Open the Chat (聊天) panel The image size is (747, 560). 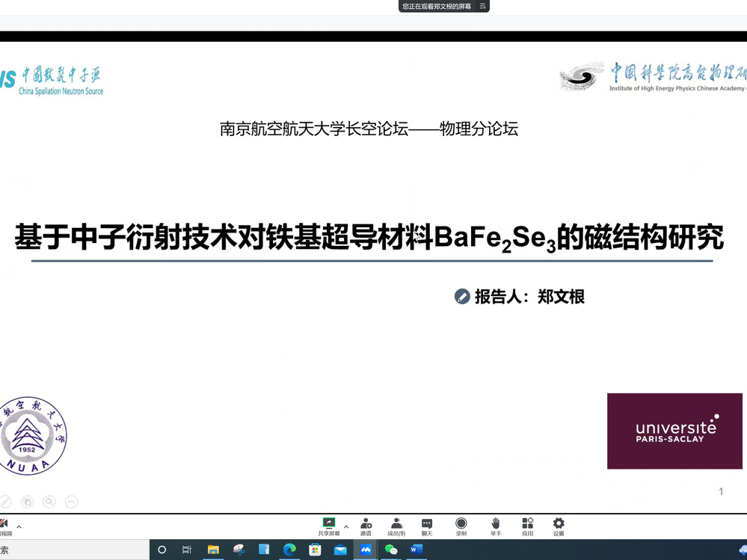427,523
